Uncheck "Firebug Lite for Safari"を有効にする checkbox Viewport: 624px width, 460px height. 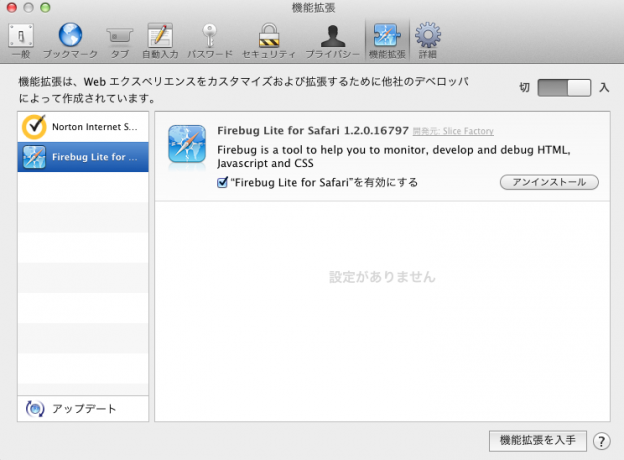(x=222, y=182)
